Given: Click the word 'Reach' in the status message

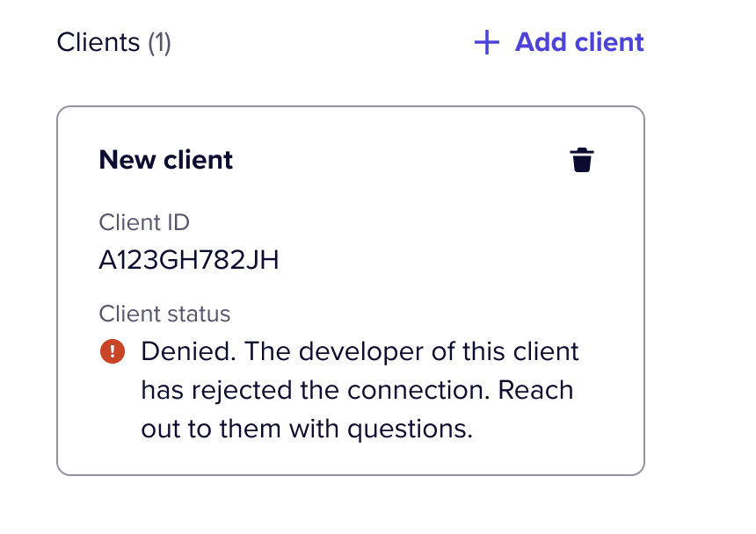Looking at the screenshot, I should click(535, 390).
